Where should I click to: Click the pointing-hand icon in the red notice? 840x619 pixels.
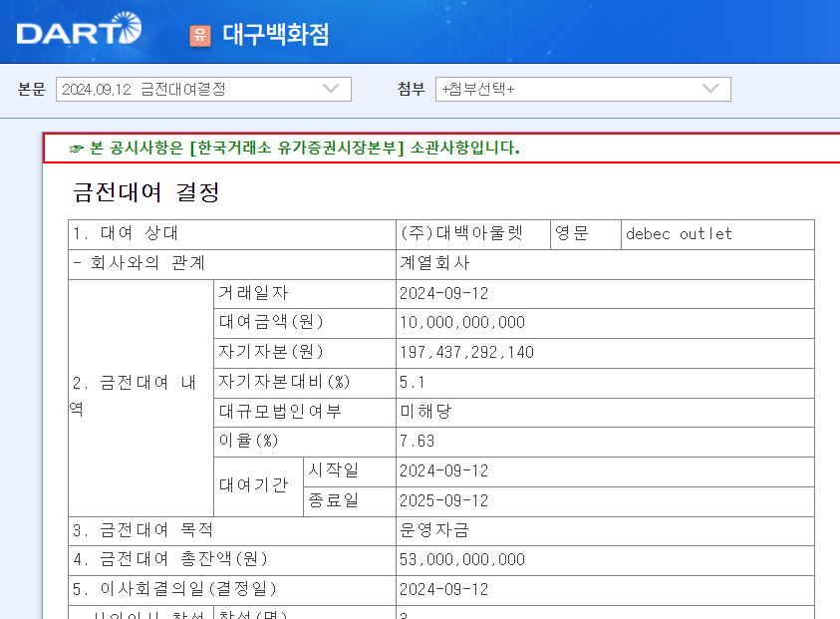(x=76, y=148)
